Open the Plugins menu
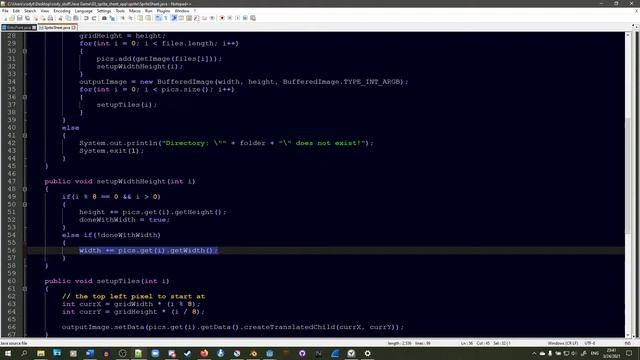Viewport: 640px width, 360px height. coord(163,11)
